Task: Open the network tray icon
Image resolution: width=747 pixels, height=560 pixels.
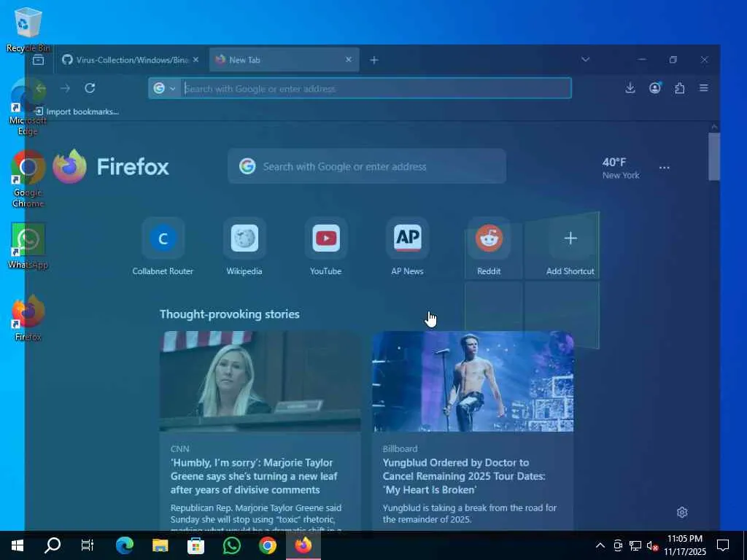Action: 635,545
